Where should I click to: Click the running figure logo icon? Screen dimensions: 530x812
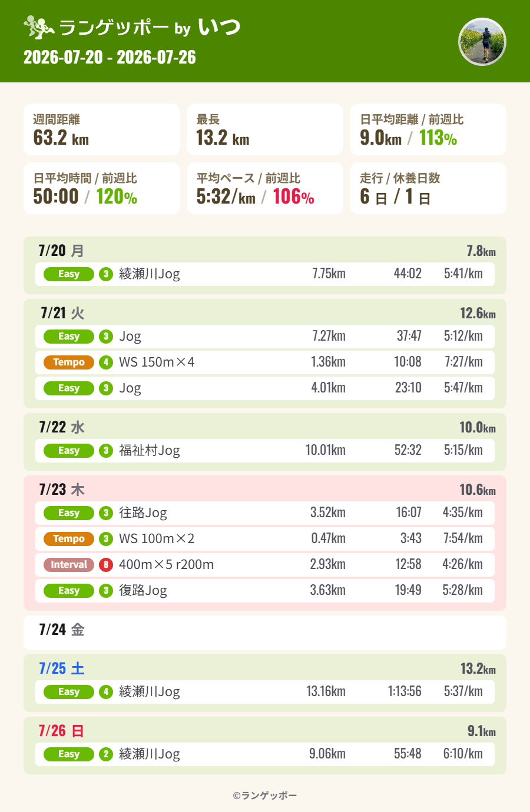[39, 27]
